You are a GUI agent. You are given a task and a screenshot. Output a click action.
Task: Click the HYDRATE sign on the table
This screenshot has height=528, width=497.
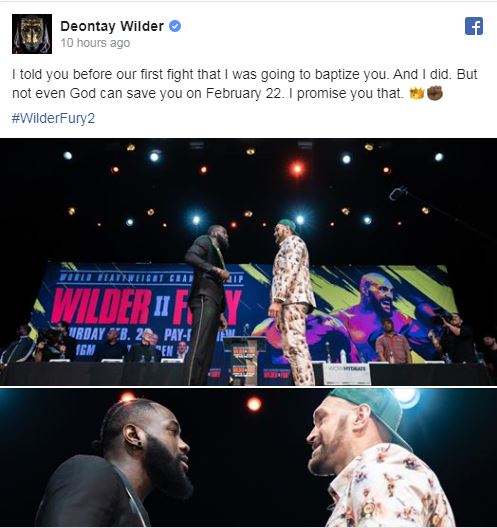(x=347, y=374)
